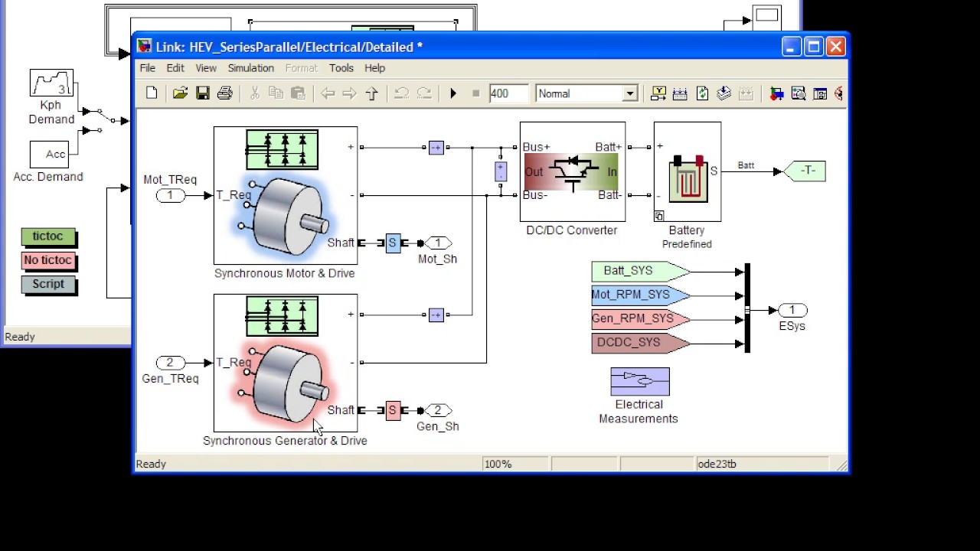The height and width of the screenshot is (551, 980).
Task: Click the Mot_TReq input port 1
Action: 170,196
